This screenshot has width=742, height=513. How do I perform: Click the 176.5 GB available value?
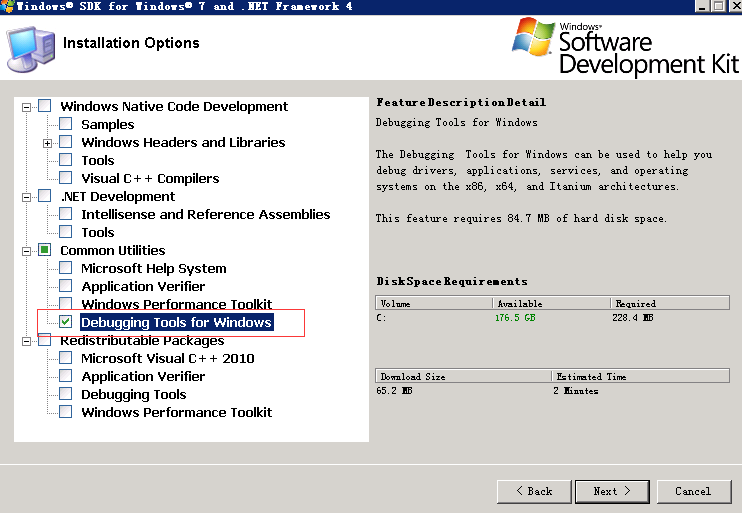pyautogui.click(x=515, y=318)
